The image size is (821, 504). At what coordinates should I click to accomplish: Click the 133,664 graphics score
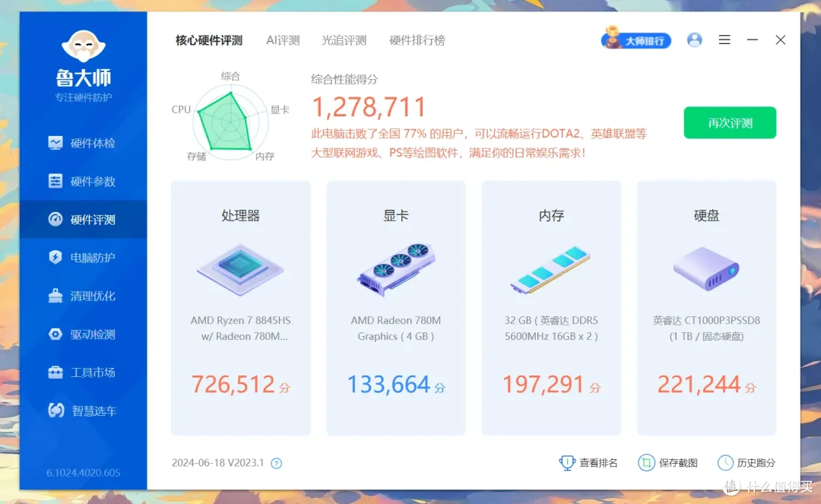[388, 385]
